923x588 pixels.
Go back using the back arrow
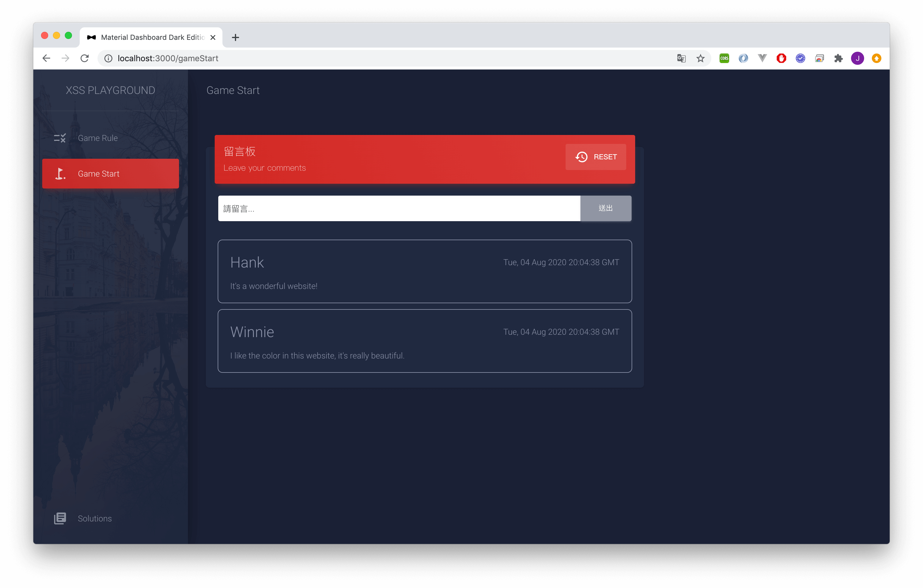(x=46, y=58)
